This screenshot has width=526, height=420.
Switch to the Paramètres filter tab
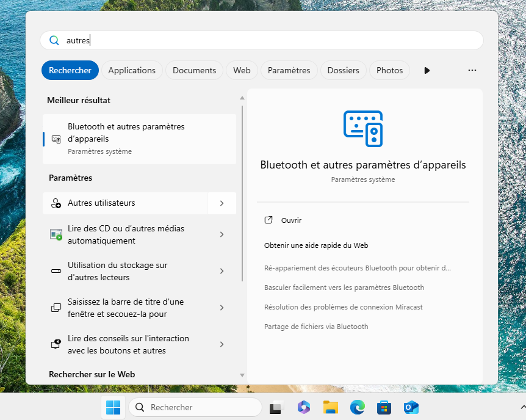click(x=289, y=70)
